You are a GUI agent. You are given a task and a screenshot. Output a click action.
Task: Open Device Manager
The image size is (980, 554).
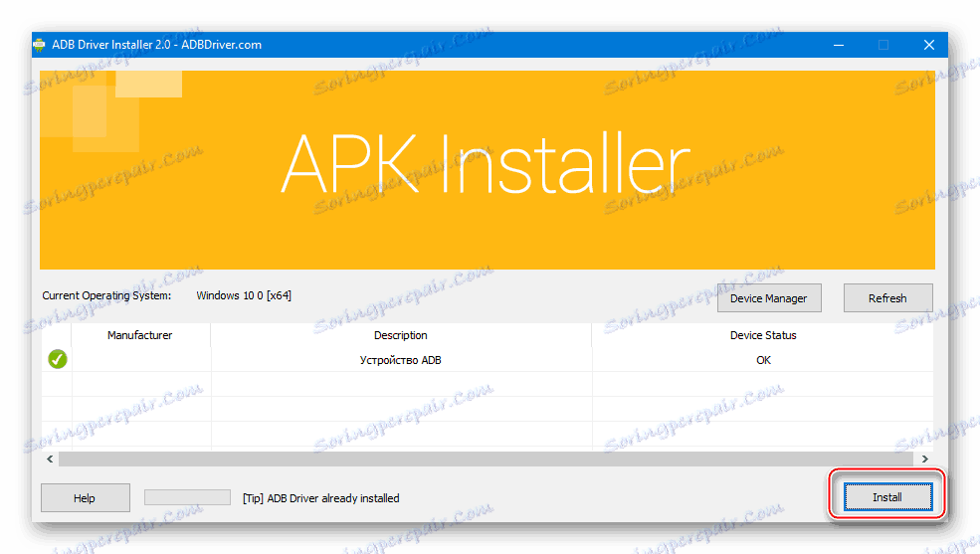(769, 298)
